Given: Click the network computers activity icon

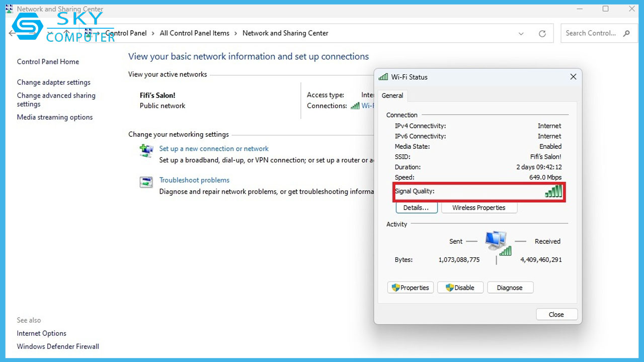Looking at the screenshot, I should click(497, 242).
